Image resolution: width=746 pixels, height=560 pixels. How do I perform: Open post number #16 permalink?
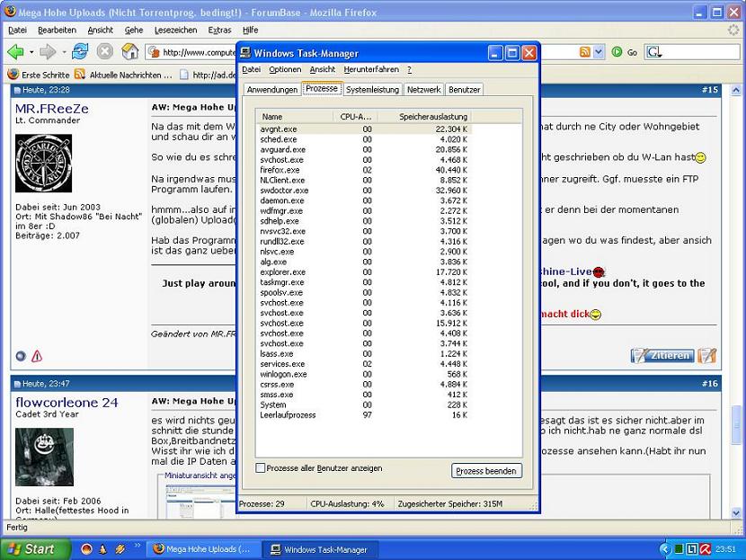710,384
